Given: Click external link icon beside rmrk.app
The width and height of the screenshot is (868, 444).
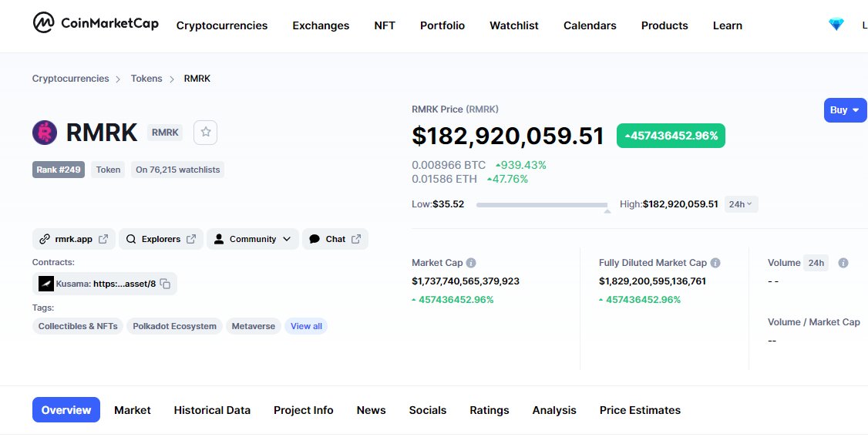Looking at the screenshot, I should pyautogui.click(x=103, y=239).
